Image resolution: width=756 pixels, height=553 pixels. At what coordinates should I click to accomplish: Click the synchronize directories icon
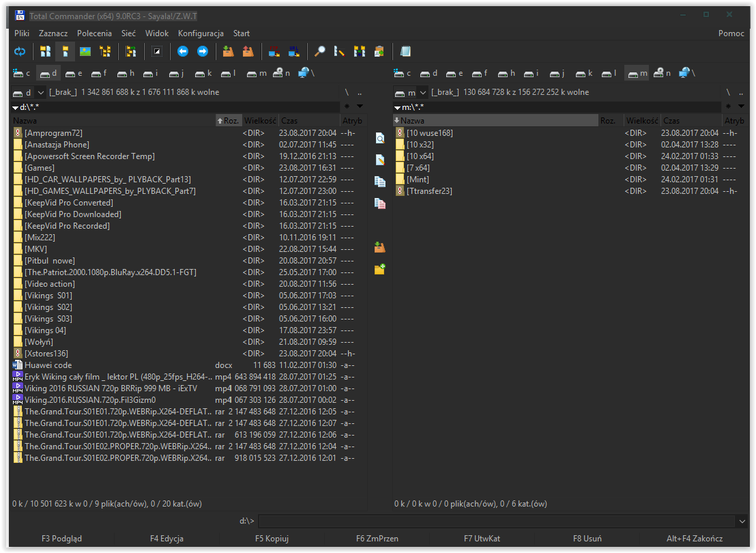coord(359,51)
